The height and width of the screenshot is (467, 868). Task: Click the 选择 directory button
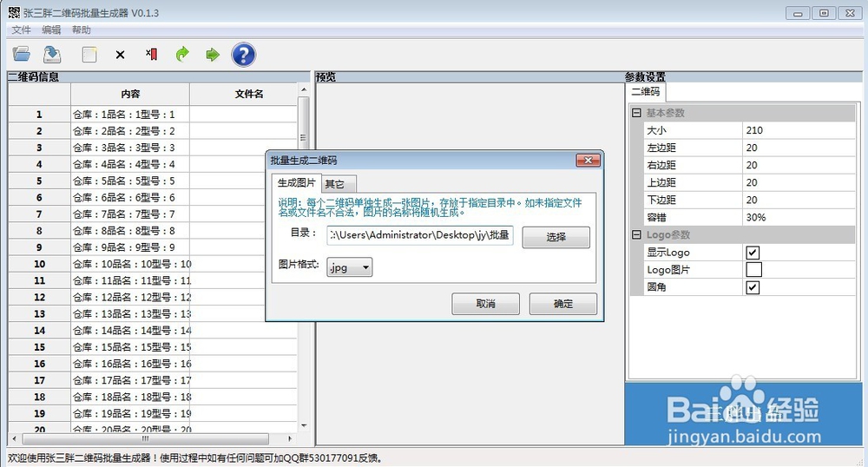(x=556, y=237)
